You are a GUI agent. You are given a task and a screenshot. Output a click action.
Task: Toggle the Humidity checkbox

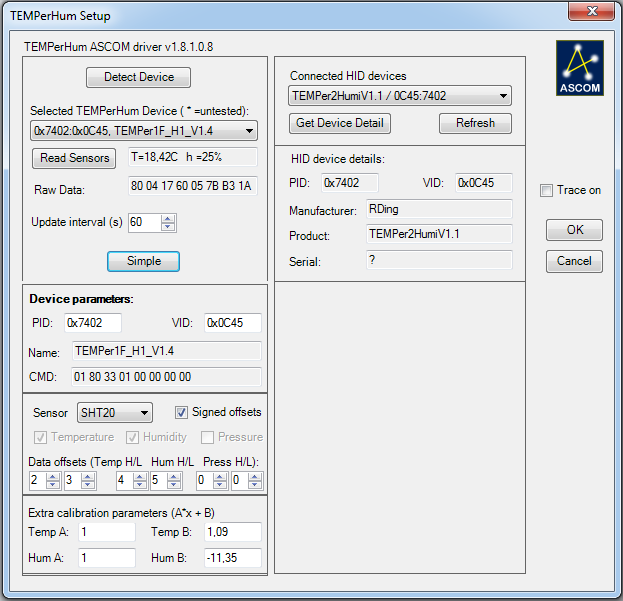tap(132, 437)
